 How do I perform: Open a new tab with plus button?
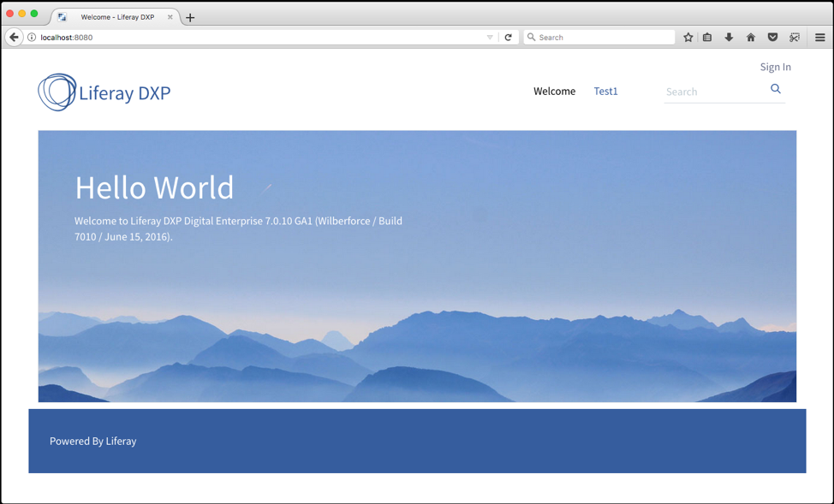[190, 18]
